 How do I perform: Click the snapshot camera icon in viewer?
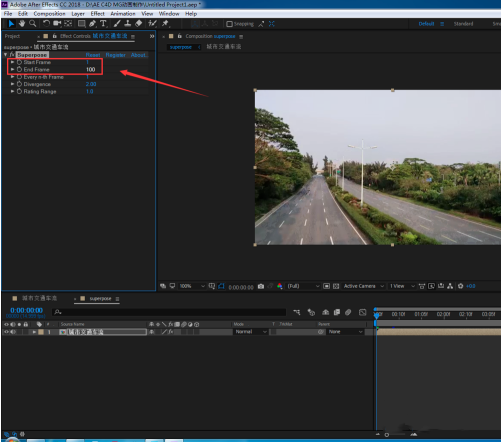(261, 286)
